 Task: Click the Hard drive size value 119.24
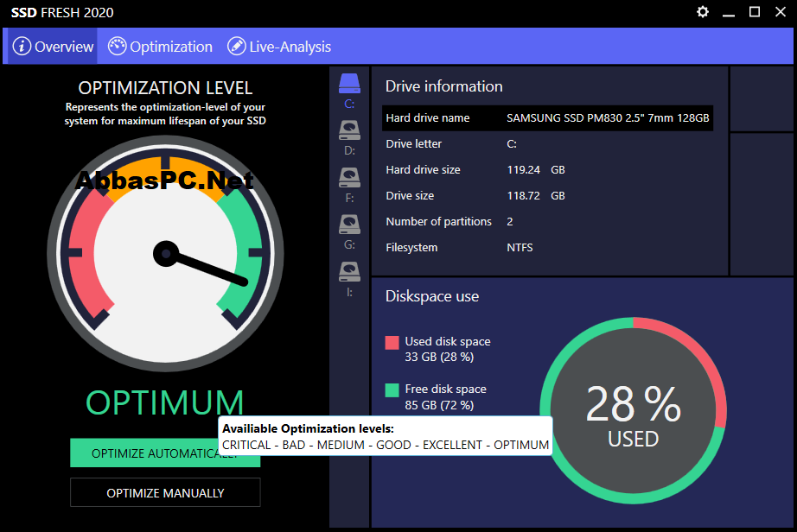[x=523, y=169]
